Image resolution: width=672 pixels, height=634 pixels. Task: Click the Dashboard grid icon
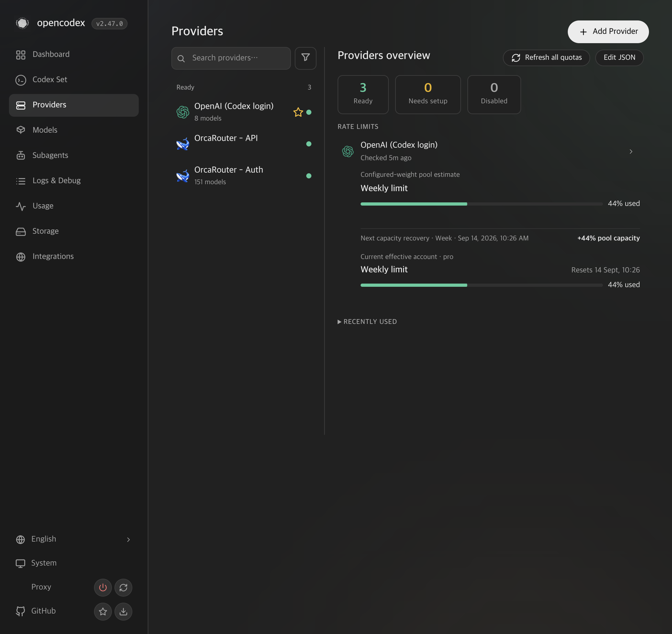point(20,55)
